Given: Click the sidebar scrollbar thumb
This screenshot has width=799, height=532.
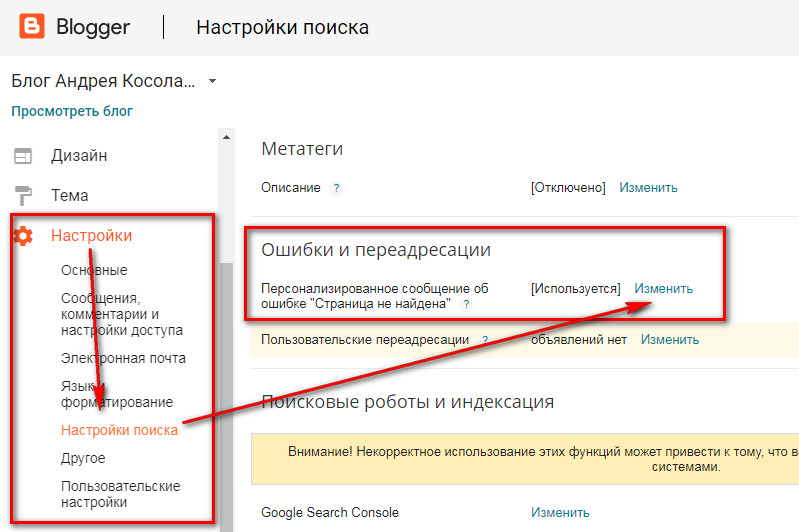Looking at the screenshot, I should pos(227,397).
